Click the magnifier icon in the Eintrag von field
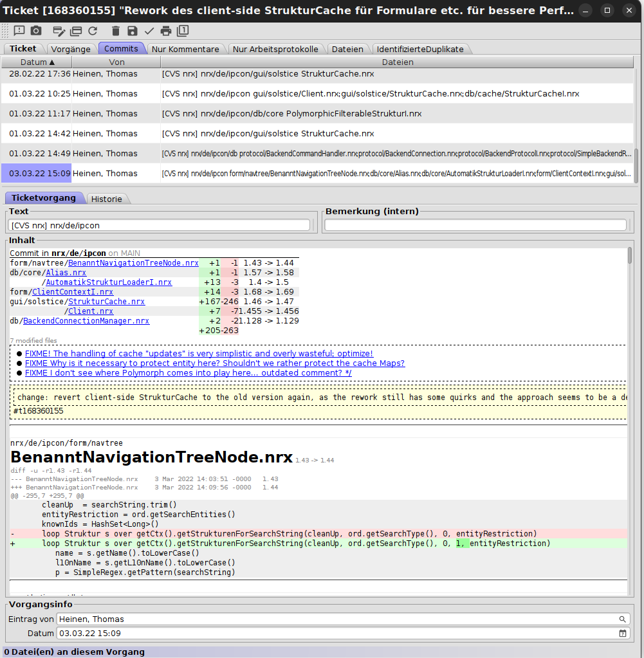 [x=621, y=619]
